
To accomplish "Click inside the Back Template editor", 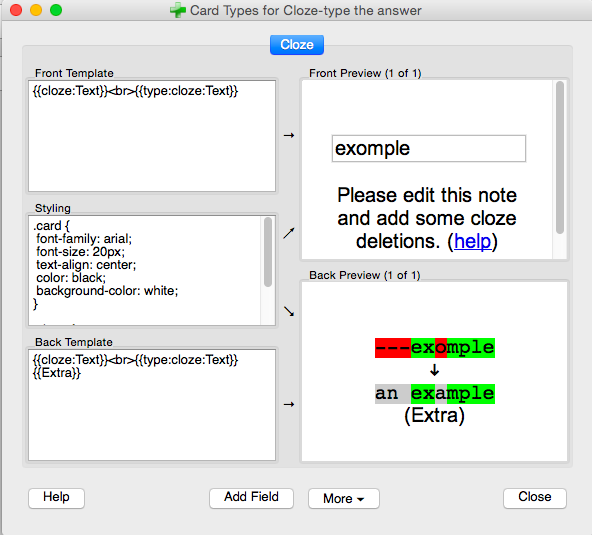I will pyautogui.click(x=152, y=405).
